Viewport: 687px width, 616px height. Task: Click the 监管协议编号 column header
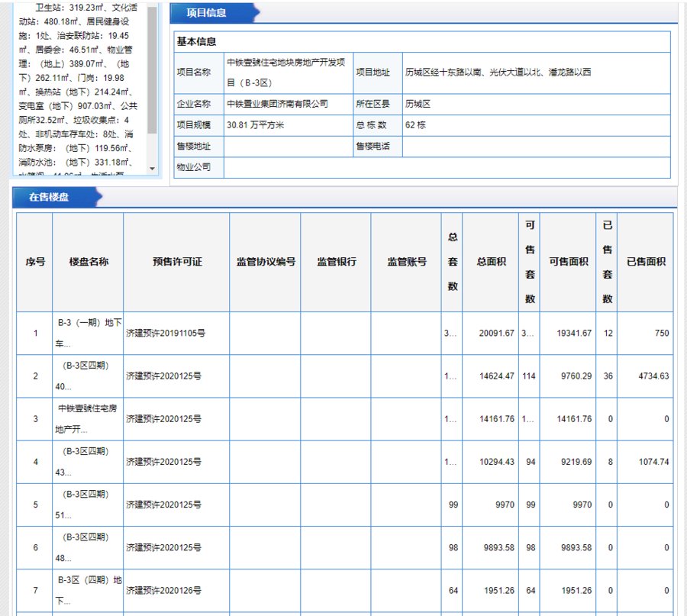265,262
